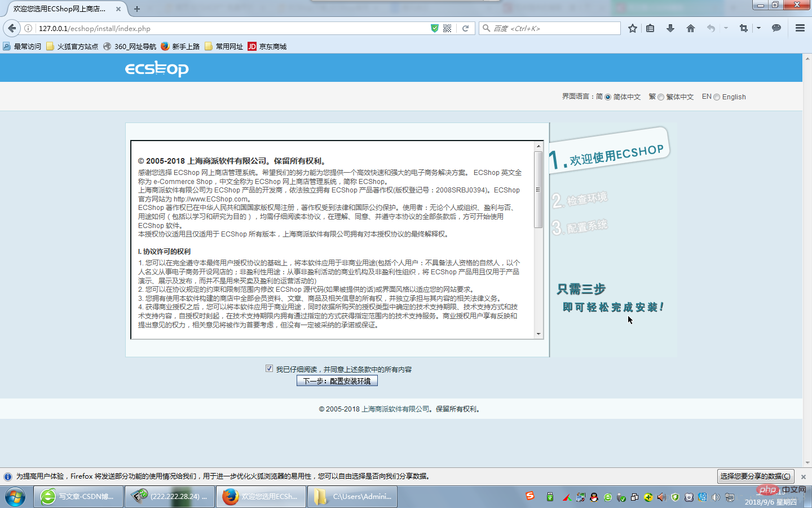Open the 222.222.28.24 remote taskbar window
The height and width of the screenshot is (508, 812).
[170, 497]
